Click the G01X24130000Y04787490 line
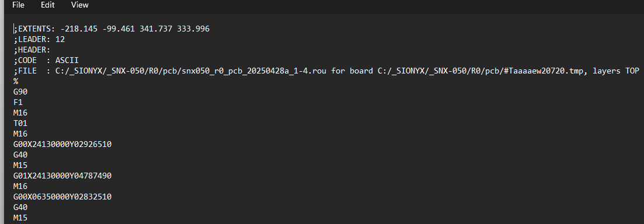644x224 pixels. click(x=62, y=176)
